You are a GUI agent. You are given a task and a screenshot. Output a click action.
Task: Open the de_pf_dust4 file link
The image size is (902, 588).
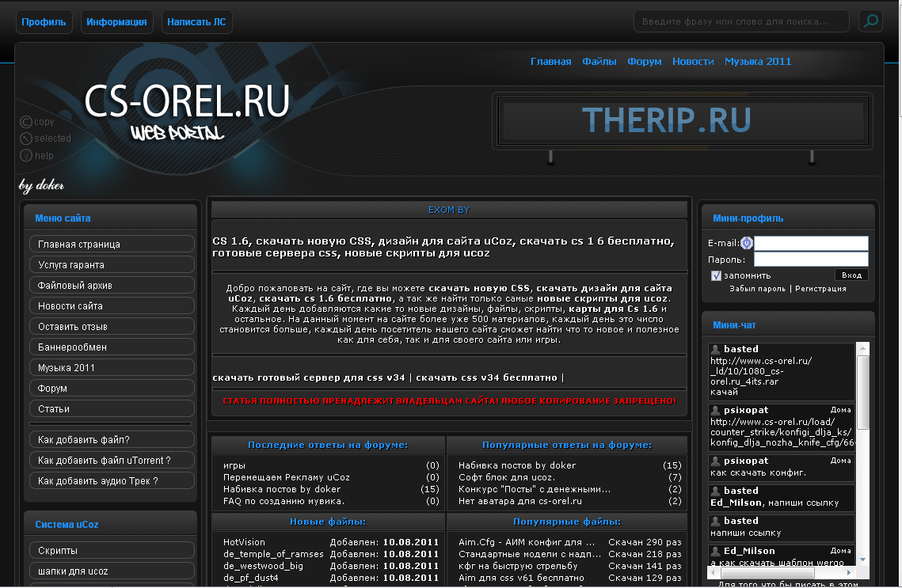pos(251,579)
